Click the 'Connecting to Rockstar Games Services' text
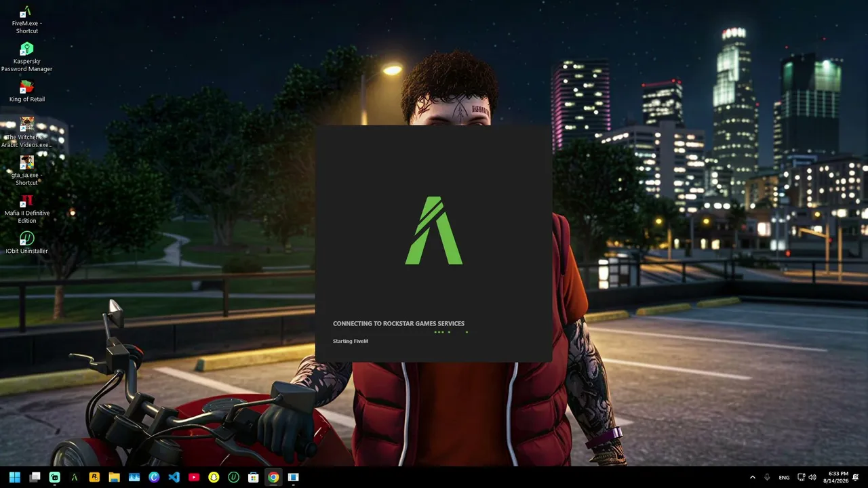The width and height of the screenshot is (868, 488). [x=399, y=323]
